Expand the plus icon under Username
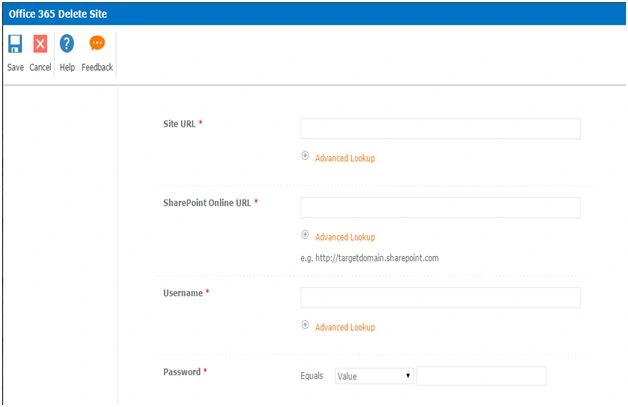The width and height of the screenshot is (628, 407). 305,324
